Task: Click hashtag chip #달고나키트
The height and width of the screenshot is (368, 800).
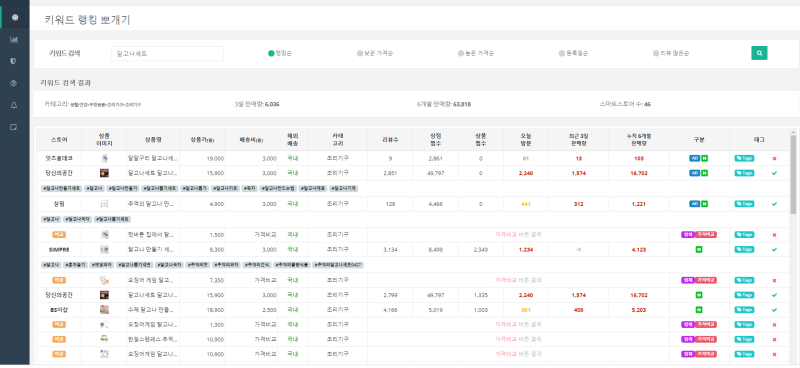Action: pos(226,188)
